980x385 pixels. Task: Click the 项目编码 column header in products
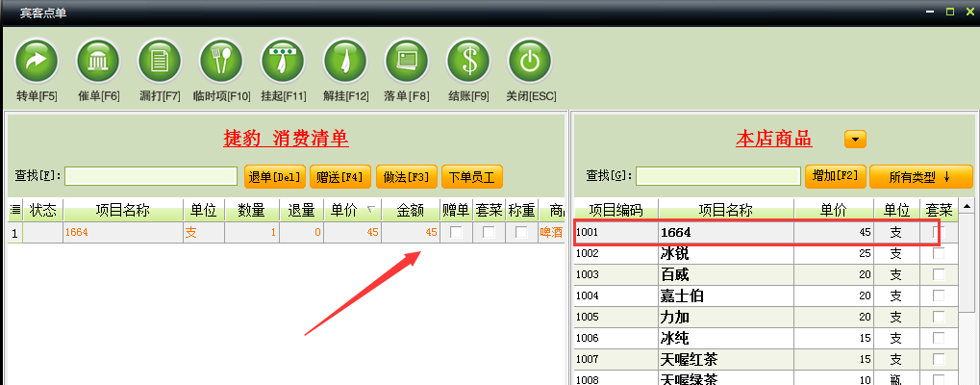(x=616, y=210)
